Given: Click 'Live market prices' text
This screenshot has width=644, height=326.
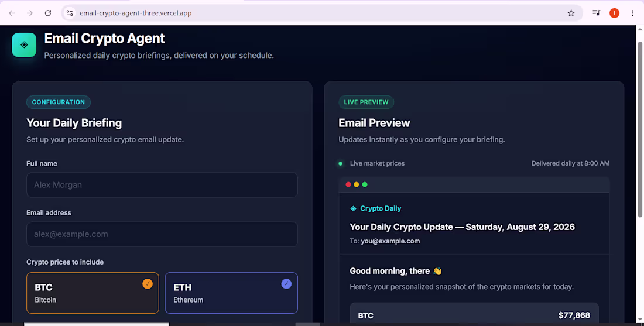Looking at the screenshot, I should pos(377,163).
